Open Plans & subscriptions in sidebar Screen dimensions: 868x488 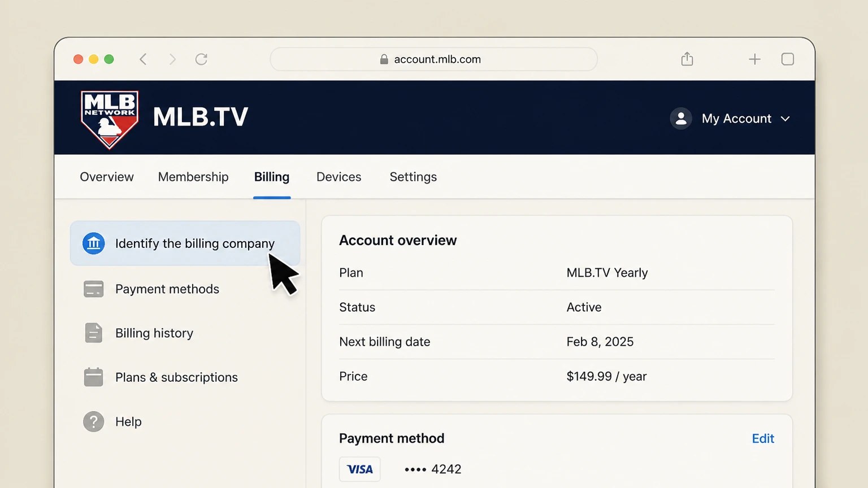click(x=176, y=377)
